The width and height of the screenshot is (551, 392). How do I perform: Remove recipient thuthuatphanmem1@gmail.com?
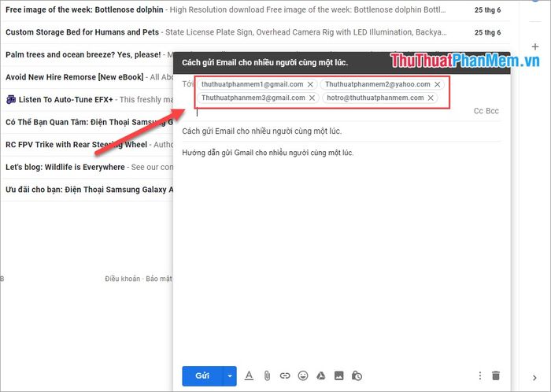[x=310, y=84]
